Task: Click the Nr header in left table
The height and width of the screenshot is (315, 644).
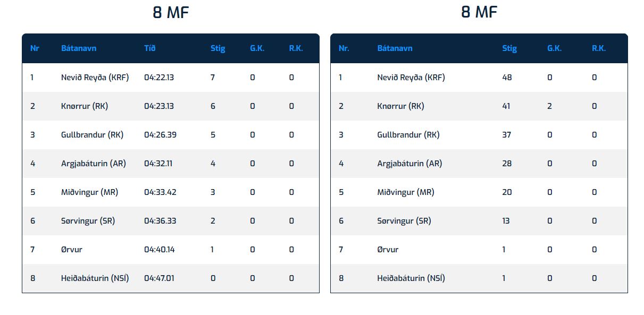Action: 35,48
